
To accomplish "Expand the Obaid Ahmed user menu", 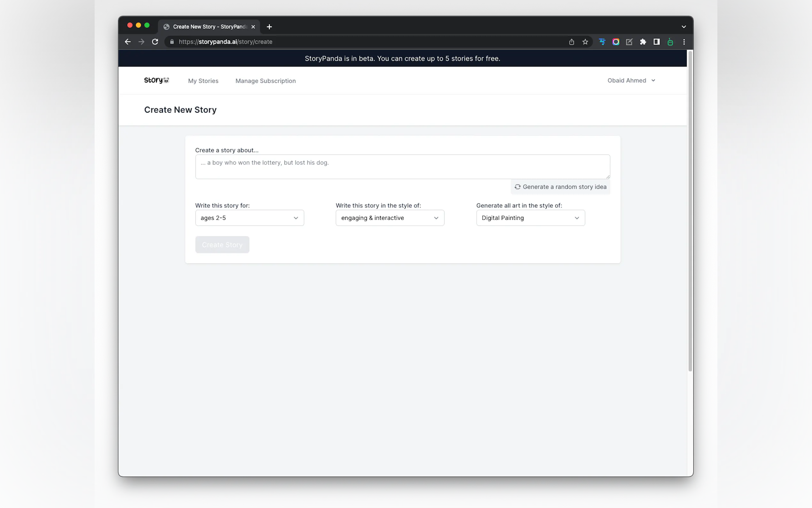I will coord(631,80).
